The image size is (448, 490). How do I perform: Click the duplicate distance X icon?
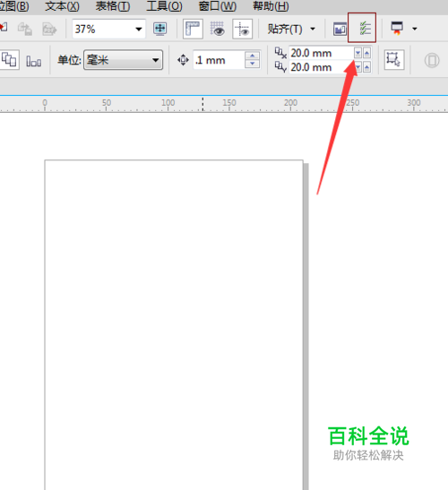coord(280,53)
